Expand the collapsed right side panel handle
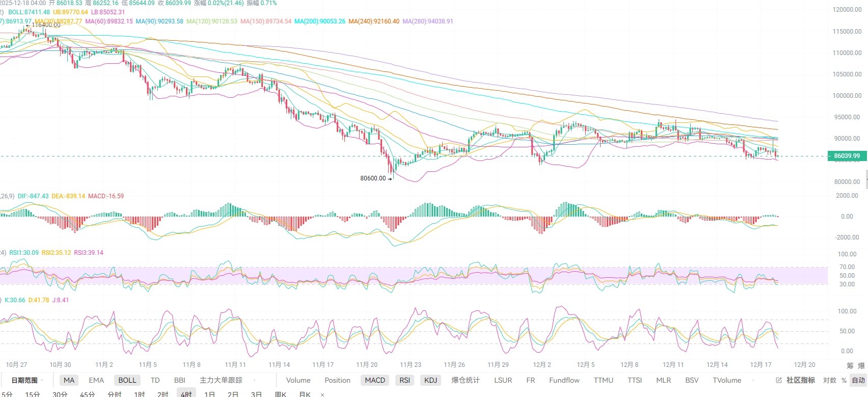868x397 pixels. (866, 180)
